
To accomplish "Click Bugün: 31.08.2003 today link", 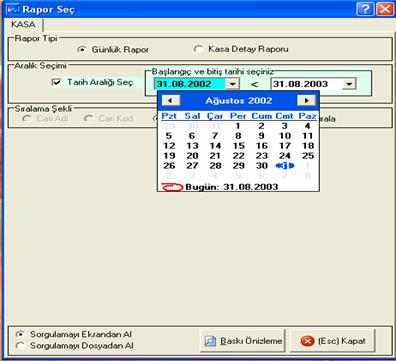I will (x=231, y=187).
